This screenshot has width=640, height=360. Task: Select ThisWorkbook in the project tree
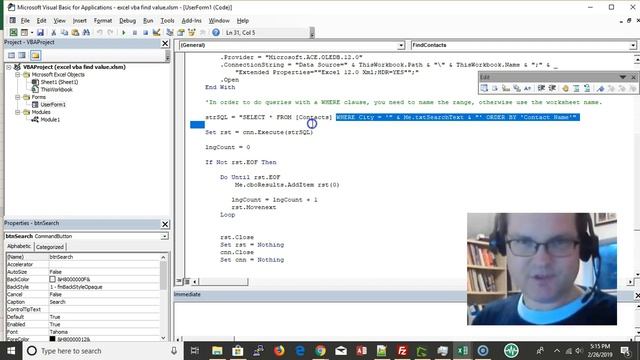[56, 89]
